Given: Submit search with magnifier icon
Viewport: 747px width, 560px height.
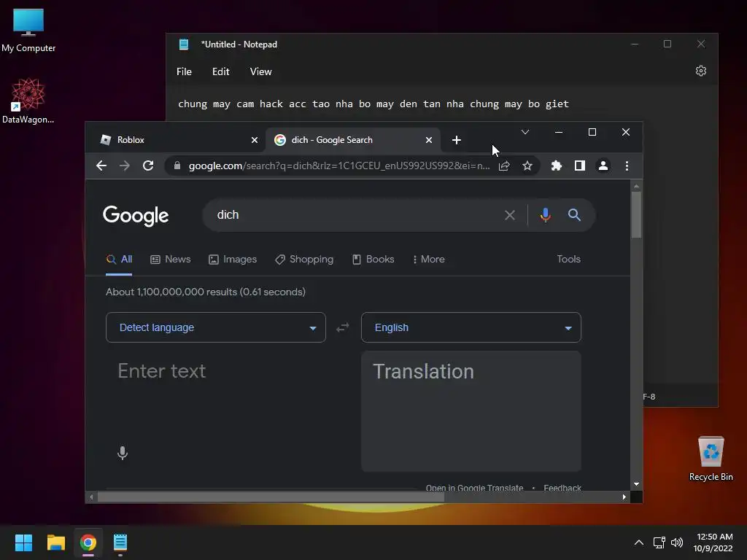Looking at the screenshot, I should pyautogui.click(x=575, y=215).
